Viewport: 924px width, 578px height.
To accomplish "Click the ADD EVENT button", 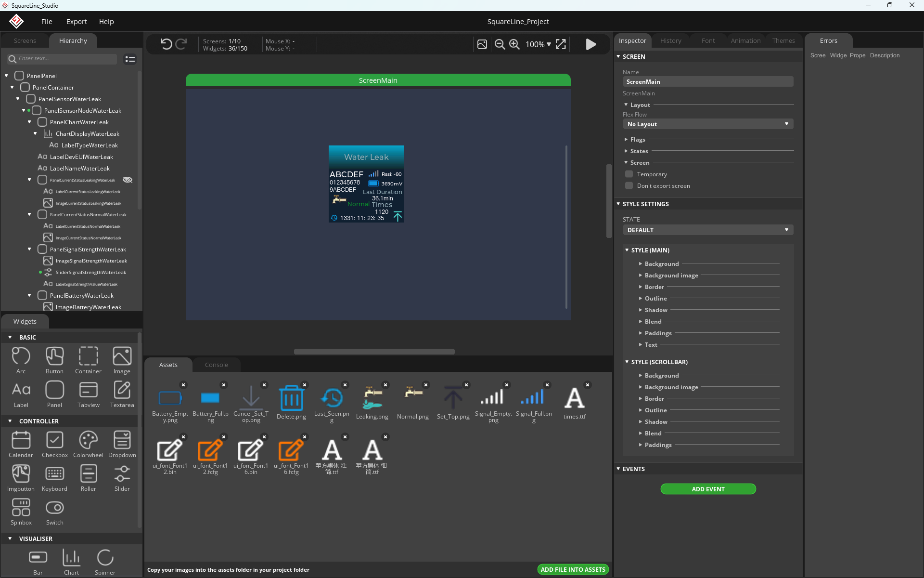I will click(x=708, y=489).
